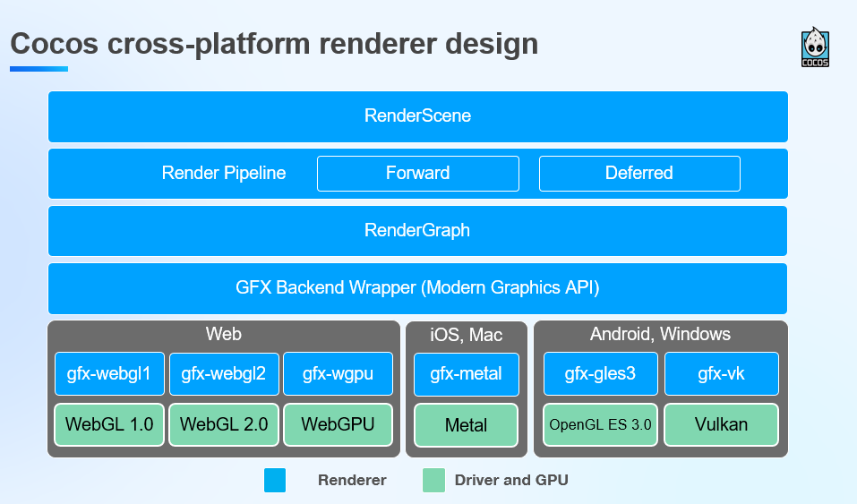
Task: Click the iOS, Mac platform heading
Action: click(x=467, y=335)
